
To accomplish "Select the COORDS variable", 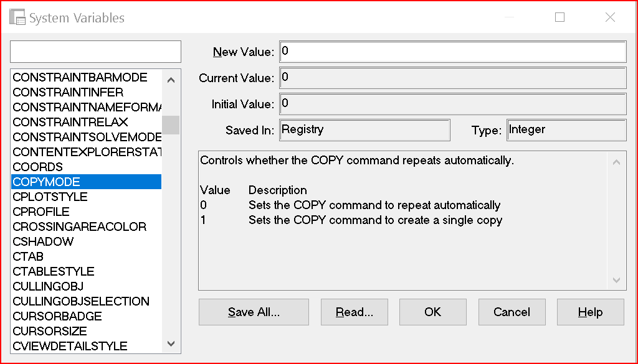I will point(38,167).
